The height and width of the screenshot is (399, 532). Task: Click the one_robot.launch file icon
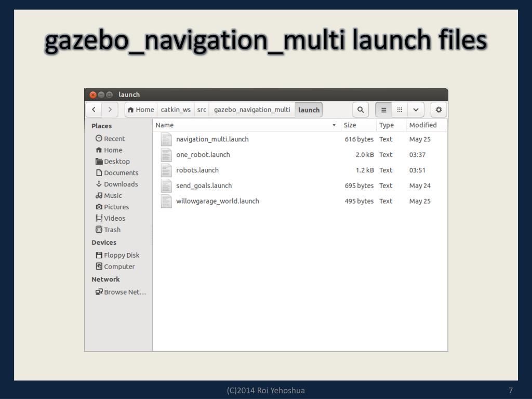coord(166,155)
